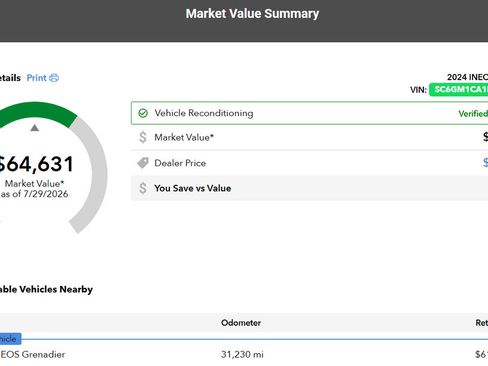The width and height of the screenshot is (488, 366).
Task: Click the Odometer column header
Action: 241,323
